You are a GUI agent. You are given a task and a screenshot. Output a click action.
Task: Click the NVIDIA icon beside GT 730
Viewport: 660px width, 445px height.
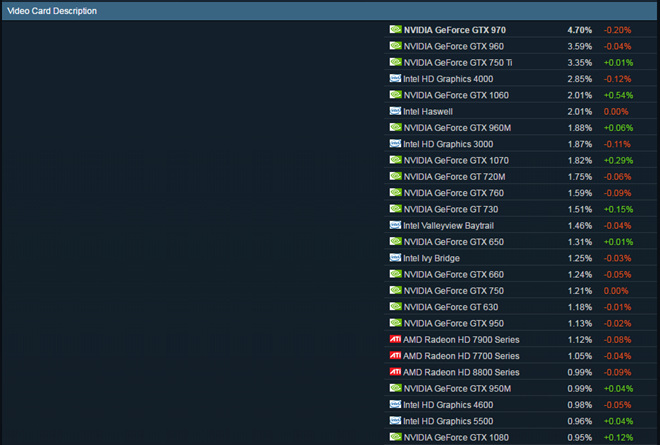tap(395, 209)
